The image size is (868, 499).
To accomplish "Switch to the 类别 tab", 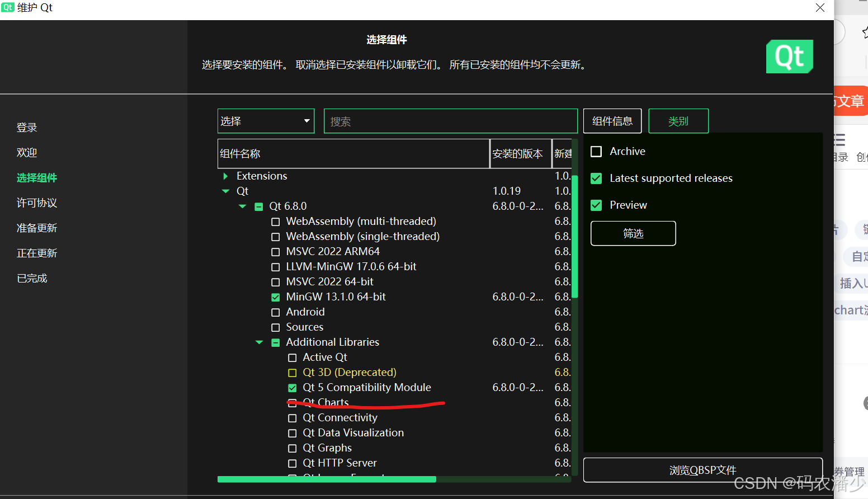I will [x=678, y=121].
